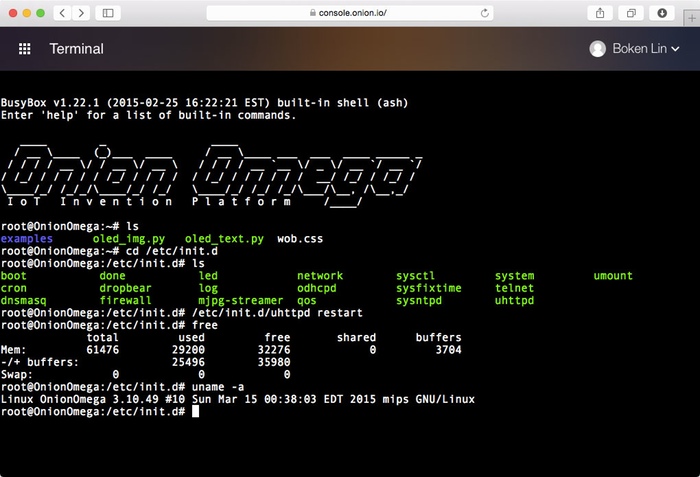
Task: Click 'dnsmasq' in init.d listing
Action: [24, 301]
